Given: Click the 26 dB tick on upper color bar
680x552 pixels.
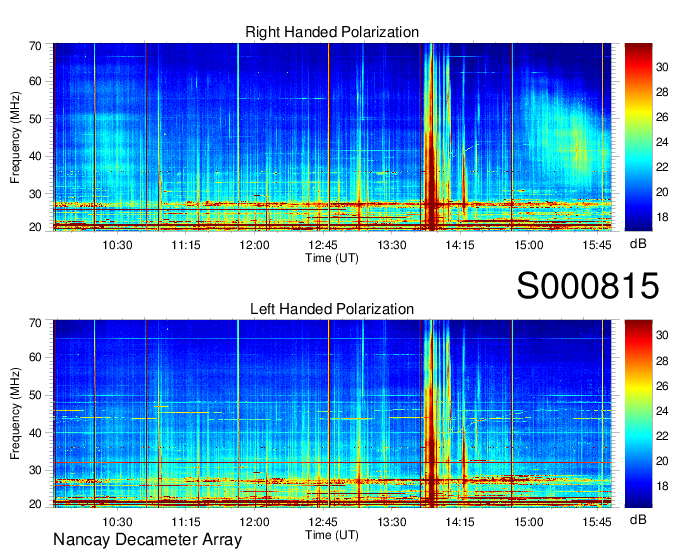Looking at the screenshot, I should (662, 118).
